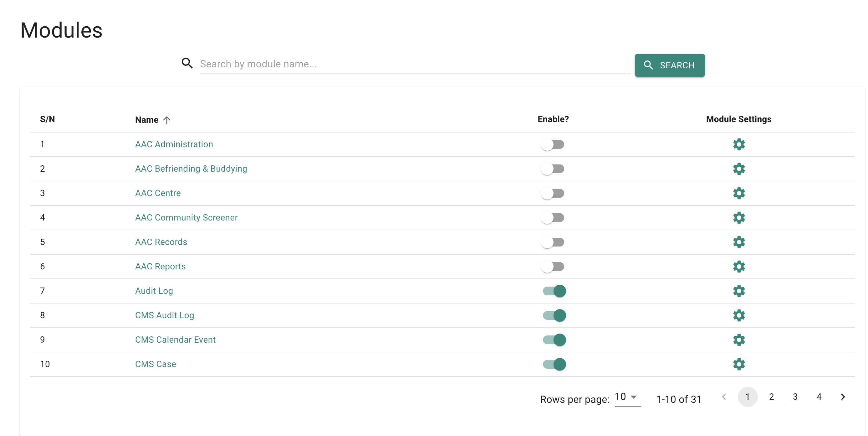Focus the Search by module name field
Viewport: 868px width, 436px height.
click(x=415, y=64)
